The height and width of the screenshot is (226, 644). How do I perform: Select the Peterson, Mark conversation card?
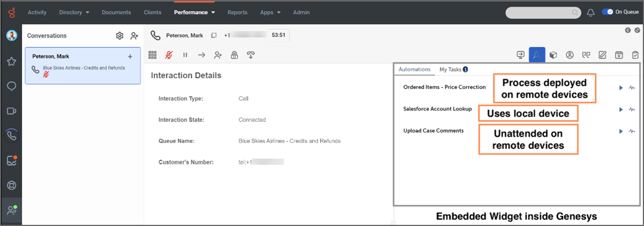pos(83,66)
